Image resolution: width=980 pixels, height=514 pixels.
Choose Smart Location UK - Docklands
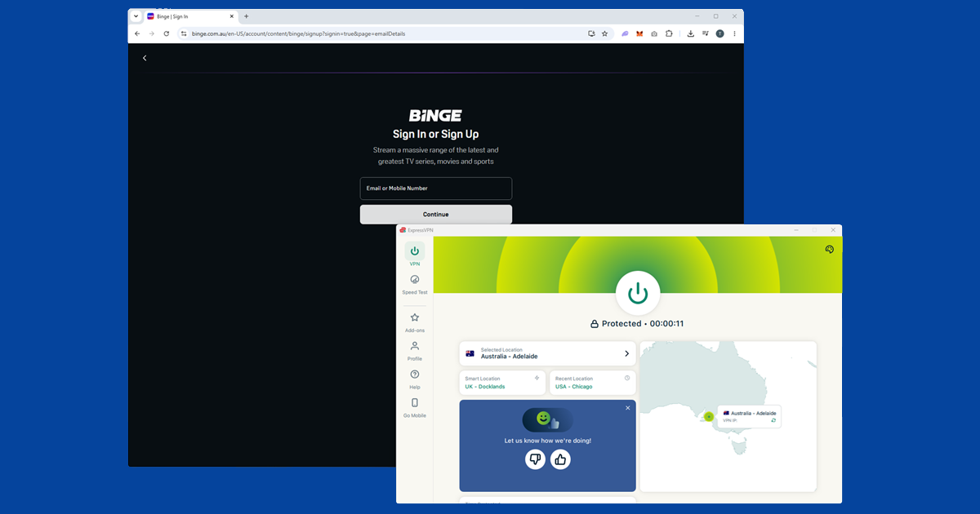[x=502, y=383]
